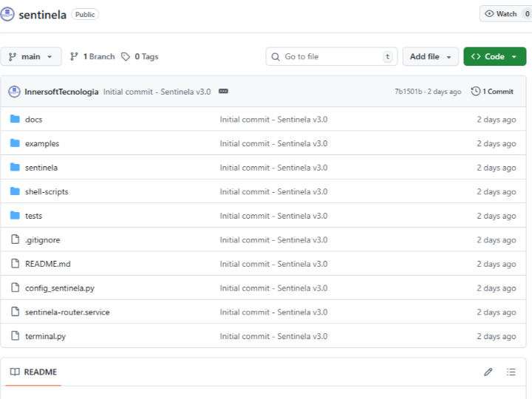Open the green Code dropdown
532x399 pixels.
click(x=494, y=57)
